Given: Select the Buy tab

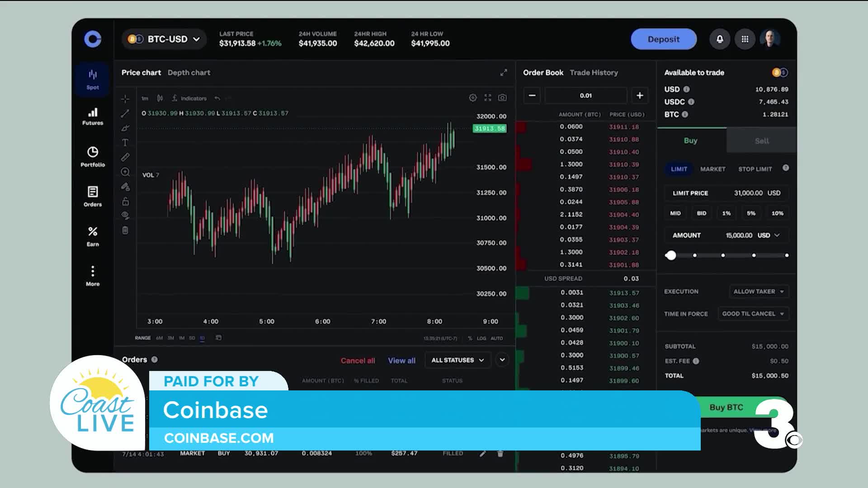Looking at the screenshot, I should tap(691, 141).
